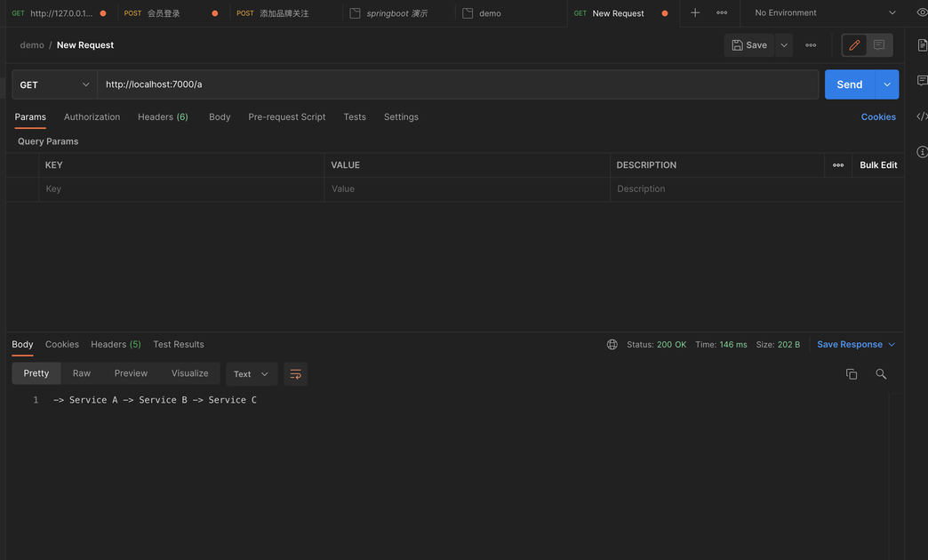Switch to the demo collection tab
The width and height of the screenshot is (928, 560).
click(x=509, y=13)
